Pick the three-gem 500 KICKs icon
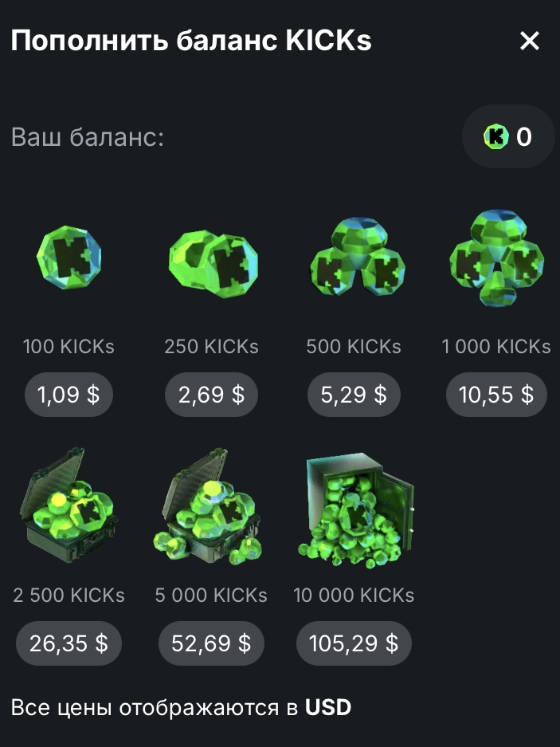The width and height of the screenshot is (560, 747). [x=357, y=256]
